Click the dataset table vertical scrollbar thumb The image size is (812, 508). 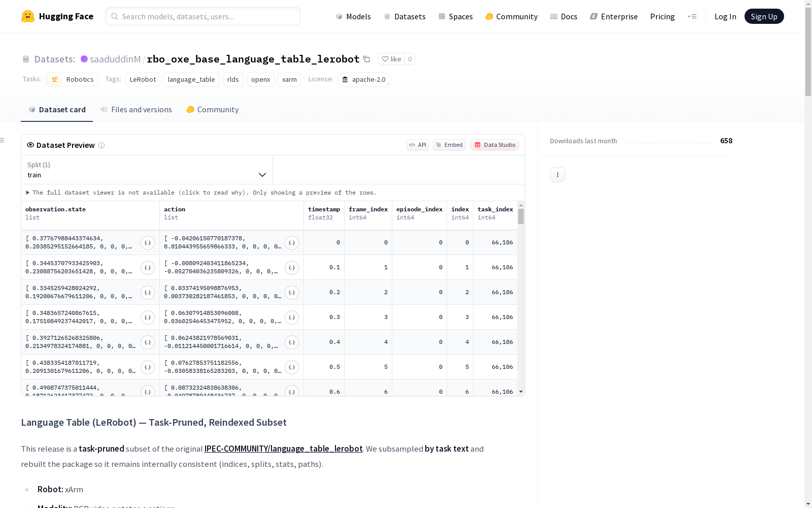(521, 216)
